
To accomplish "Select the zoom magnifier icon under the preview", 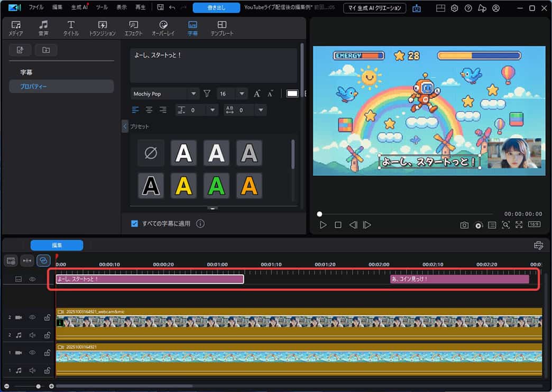I will coord(505,225).
